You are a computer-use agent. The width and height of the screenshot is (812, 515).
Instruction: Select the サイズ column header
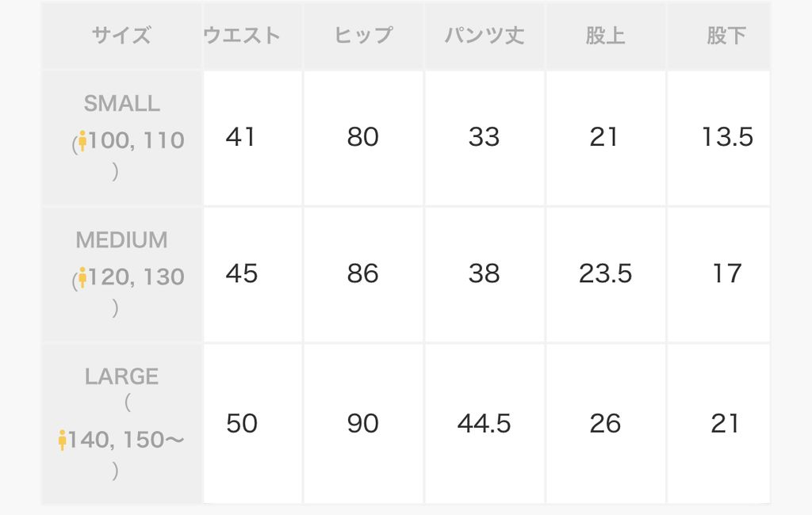tap(121, 36)
